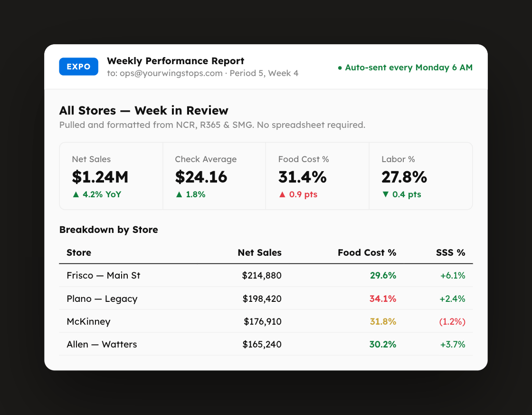Viewport: 532px width, 415px height.
Task: Click the red (1.2%) SSS cell
Action: click(452, 322)
